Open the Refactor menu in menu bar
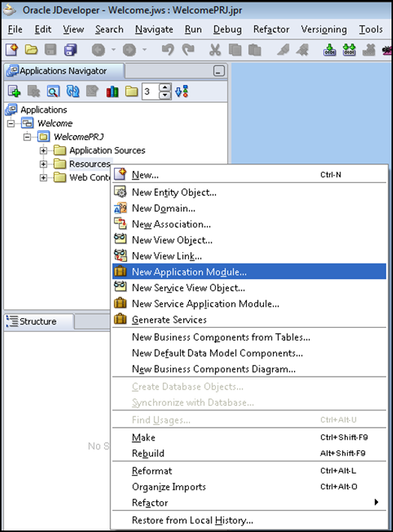The width and height of the screenshot is (393, 532). (x=271, y=29)
